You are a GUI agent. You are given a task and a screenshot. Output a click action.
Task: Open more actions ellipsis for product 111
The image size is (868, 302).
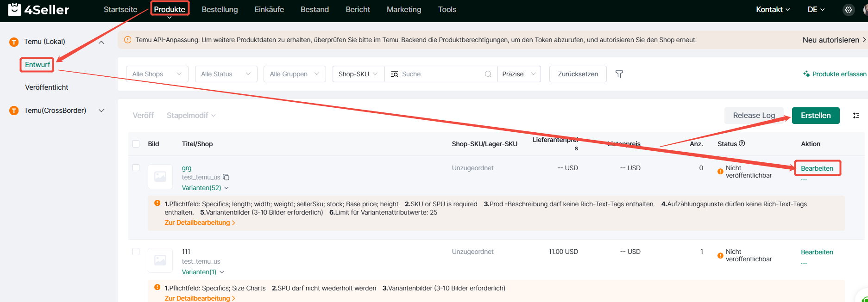[x=804, y=263]
